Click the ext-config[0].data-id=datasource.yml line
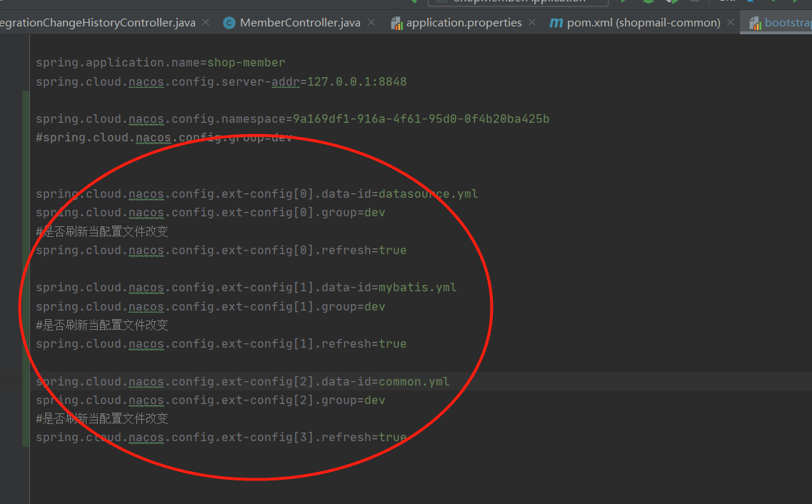Viewport: 812px width, 504px height. [x=257, y=194]
